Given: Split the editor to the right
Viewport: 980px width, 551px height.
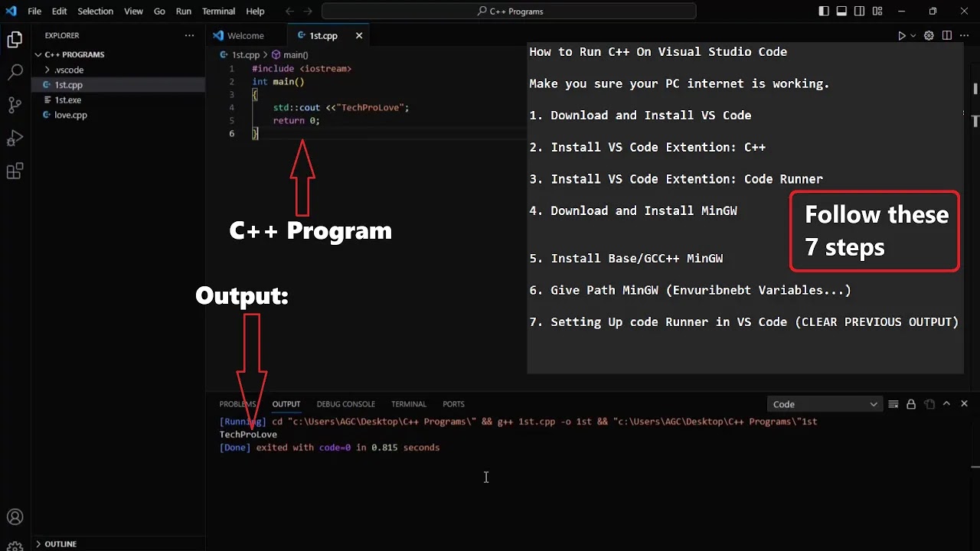Looking at the screenshot, I should [947, 36].
